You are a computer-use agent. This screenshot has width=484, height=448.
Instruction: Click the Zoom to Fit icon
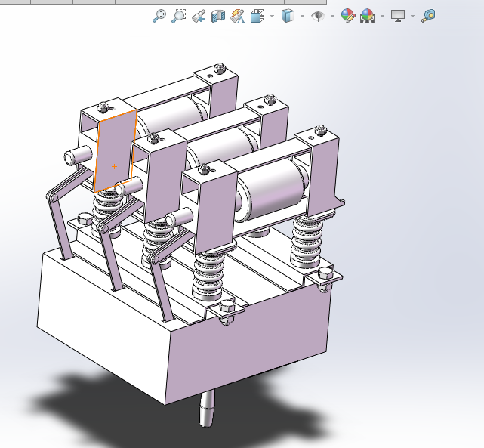(159, 15)
